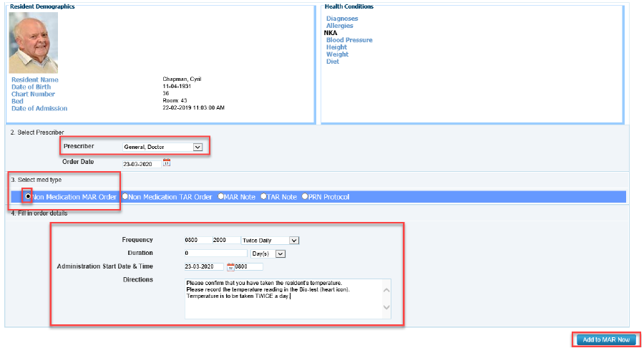
Task: Select the PRN Protocol radio button
Action: click(306, 196)
